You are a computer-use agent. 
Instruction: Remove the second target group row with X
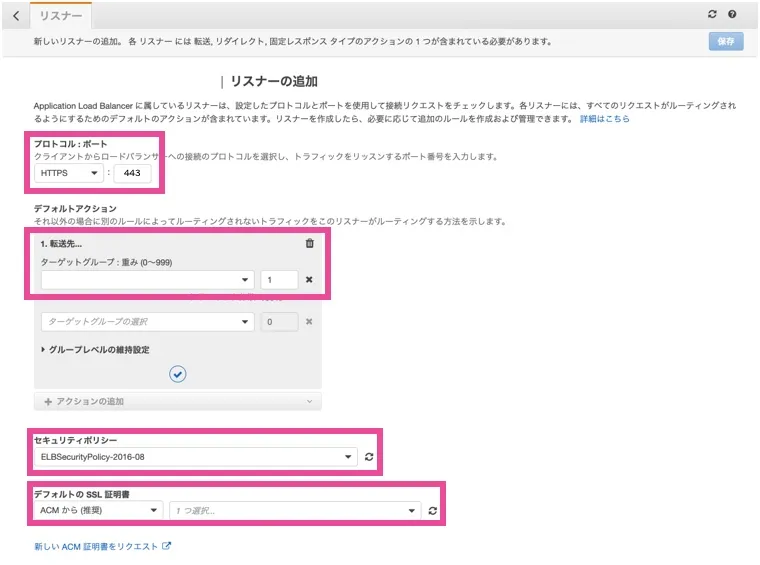[x=309, y=322]
